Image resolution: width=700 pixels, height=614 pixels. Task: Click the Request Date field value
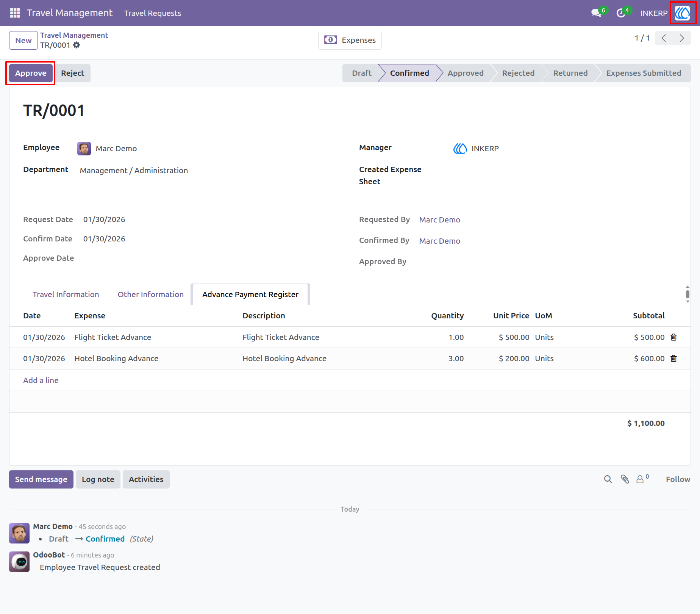point(104,219)
